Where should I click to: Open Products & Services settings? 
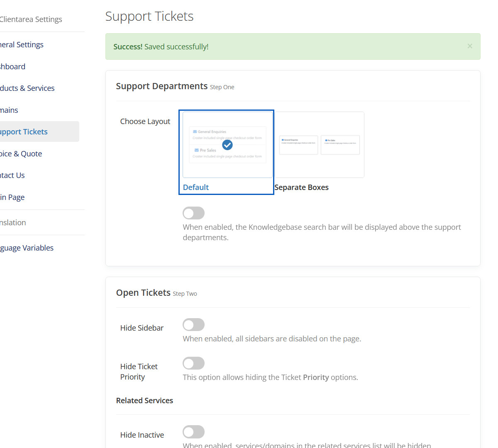click(x=27, y=88)
